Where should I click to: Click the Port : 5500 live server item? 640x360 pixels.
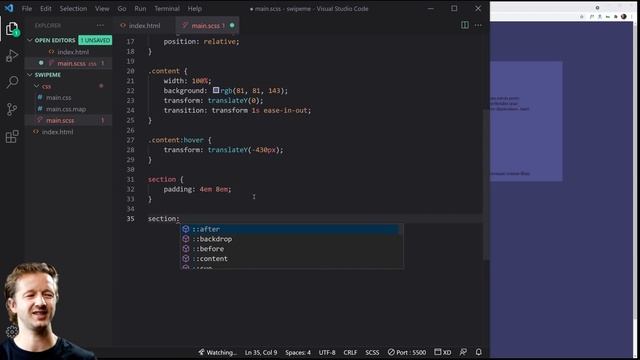point(407,352)
